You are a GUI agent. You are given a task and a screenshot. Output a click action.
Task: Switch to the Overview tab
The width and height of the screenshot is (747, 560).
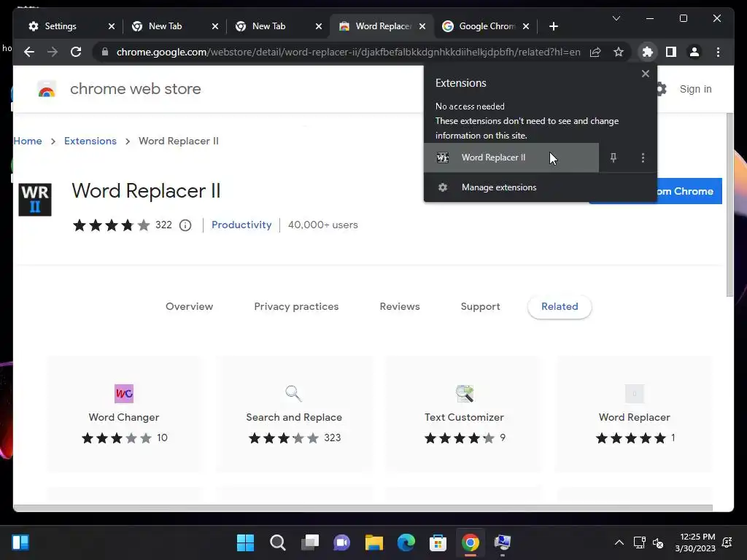coord(189,307)
